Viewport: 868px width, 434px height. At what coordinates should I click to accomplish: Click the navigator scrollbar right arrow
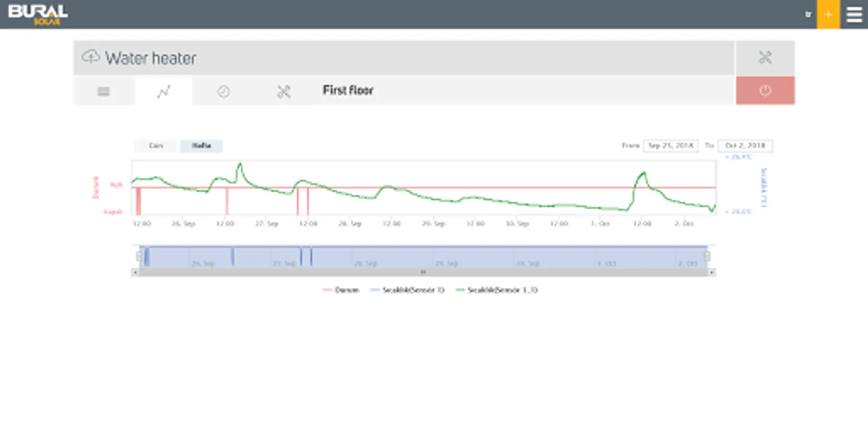pos(711,272)
